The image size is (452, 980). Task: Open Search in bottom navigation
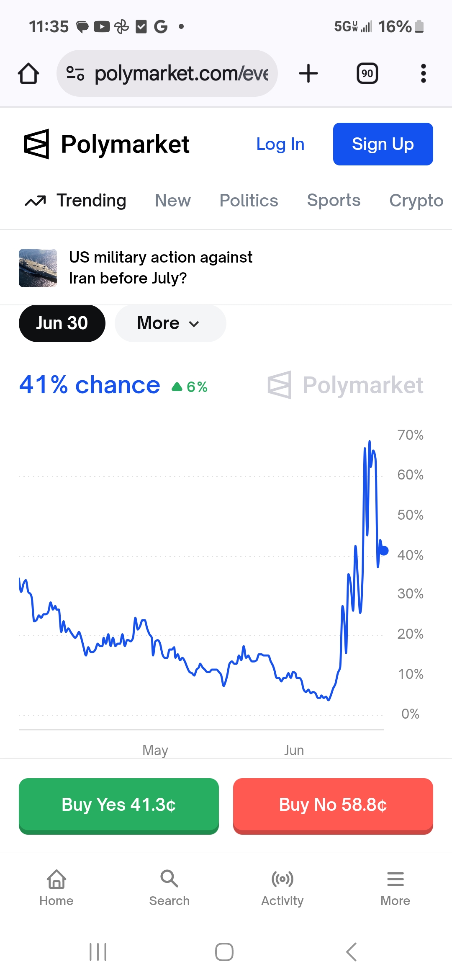click(169, 888)
